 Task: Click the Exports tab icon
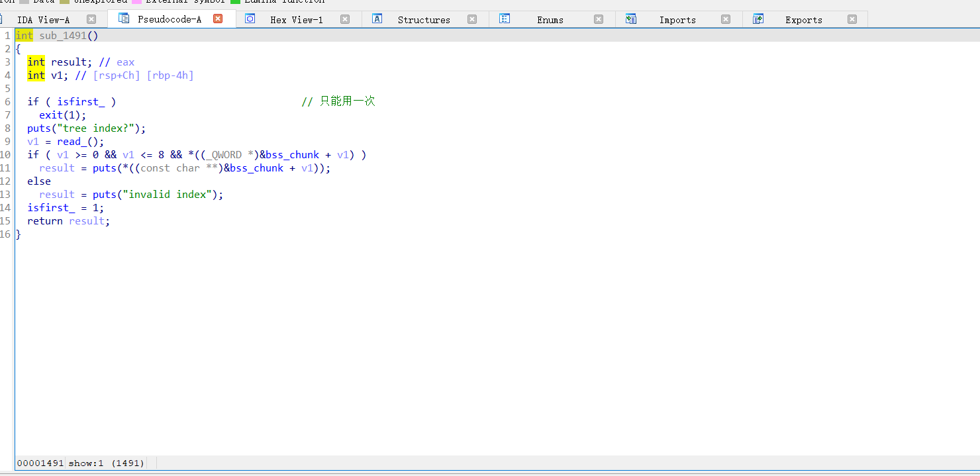[x=758, y=19]
